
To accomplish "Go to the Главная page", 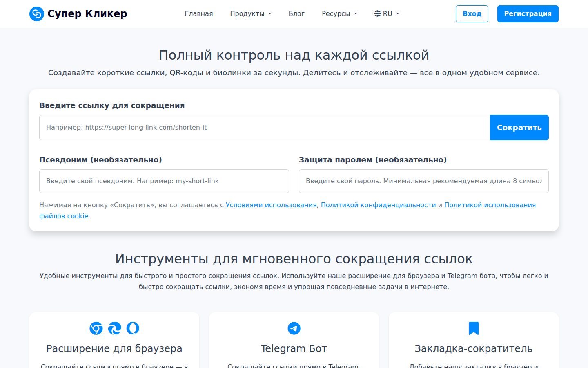I will pos(199,13).
